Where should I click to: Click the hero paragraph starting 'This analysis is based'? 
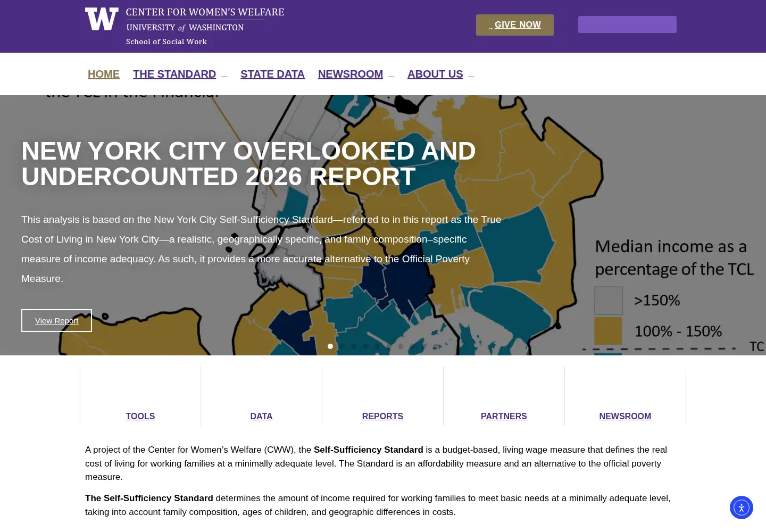tap(261, 249)
